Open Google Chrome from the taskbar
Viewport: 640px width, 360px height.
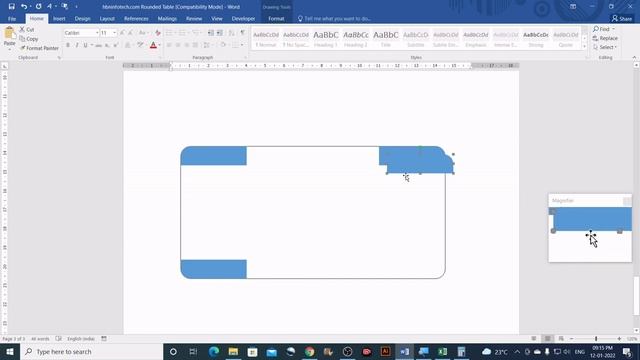coord(309,351)
